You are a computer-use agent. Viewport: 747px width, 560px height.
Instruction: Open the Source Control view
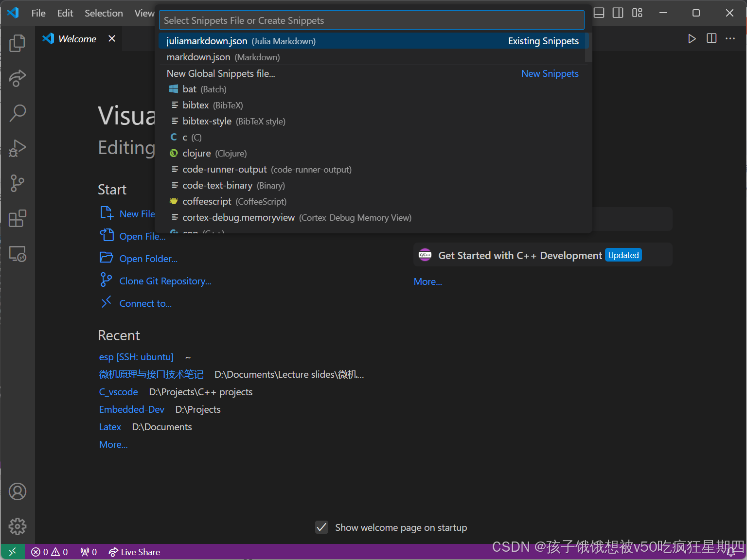click(x=18, y=183)
